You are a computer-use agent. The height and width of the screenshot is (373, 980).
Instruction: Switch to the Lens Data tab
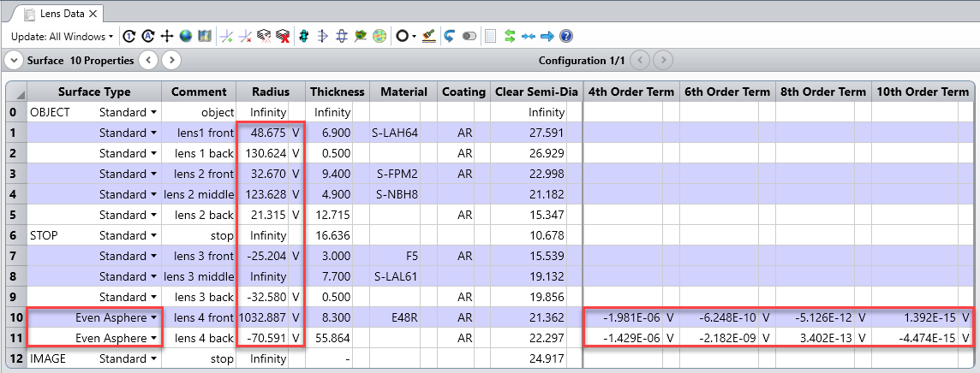pyautogui.click(x=63, y=13)
